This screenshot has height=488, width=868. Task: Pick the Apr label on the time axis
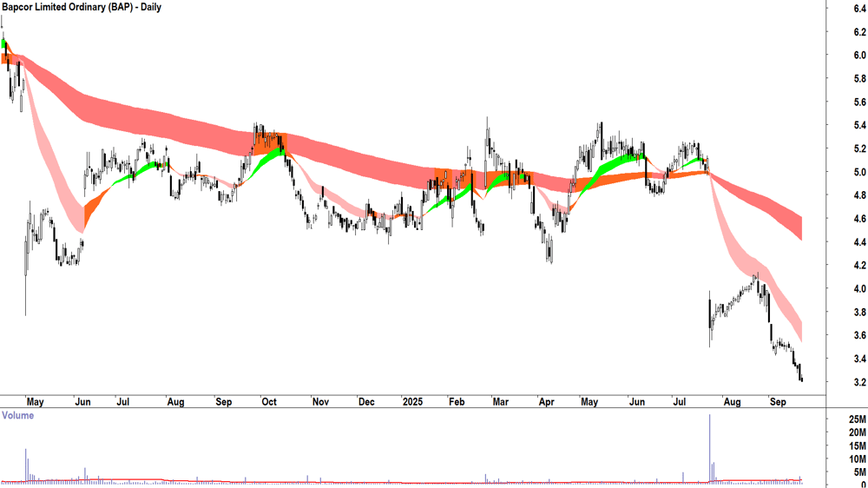(546, 402)
